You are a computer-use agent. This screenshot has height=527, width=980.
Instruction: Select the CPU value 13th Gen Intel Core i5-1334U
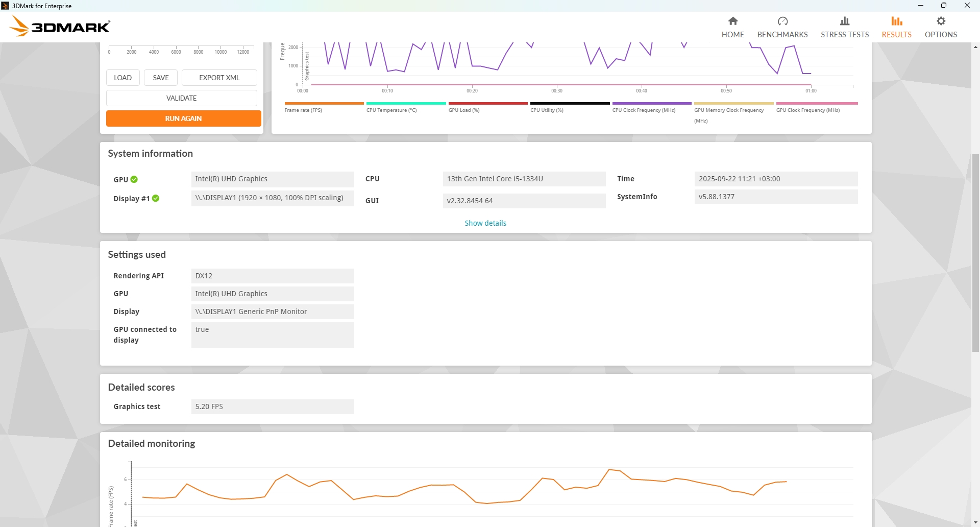[x=524, y=179]
